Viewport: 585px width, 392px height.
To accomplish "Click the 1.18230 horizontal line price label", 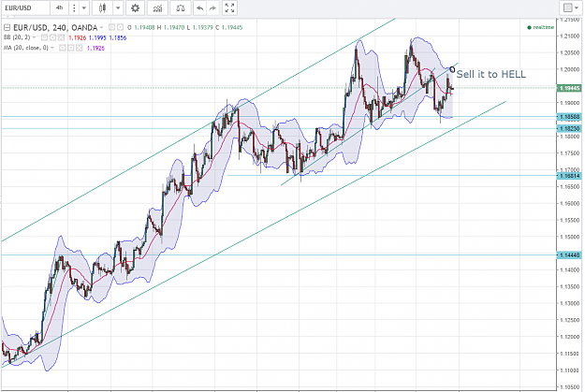I will tap(569, 128).
